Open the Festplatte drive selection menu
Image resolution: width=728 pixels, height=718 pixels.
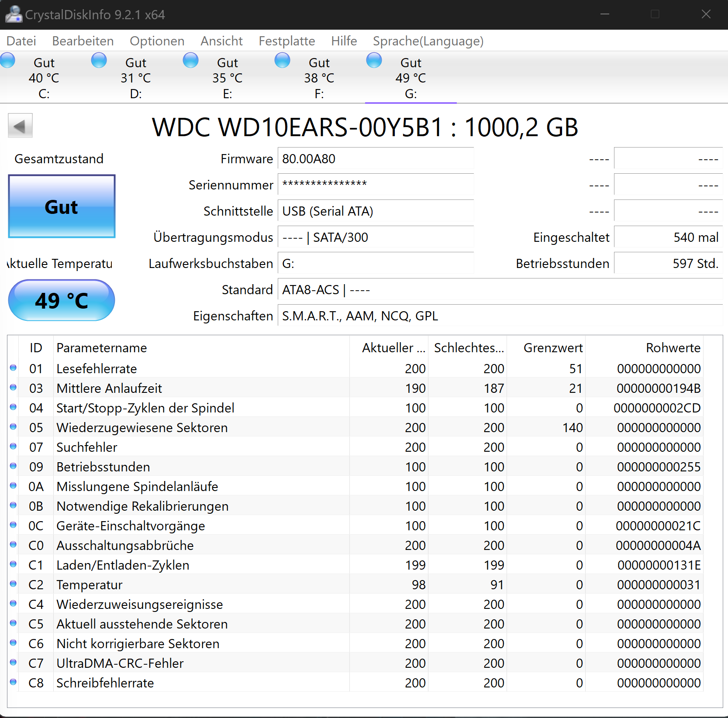[286, 41]
